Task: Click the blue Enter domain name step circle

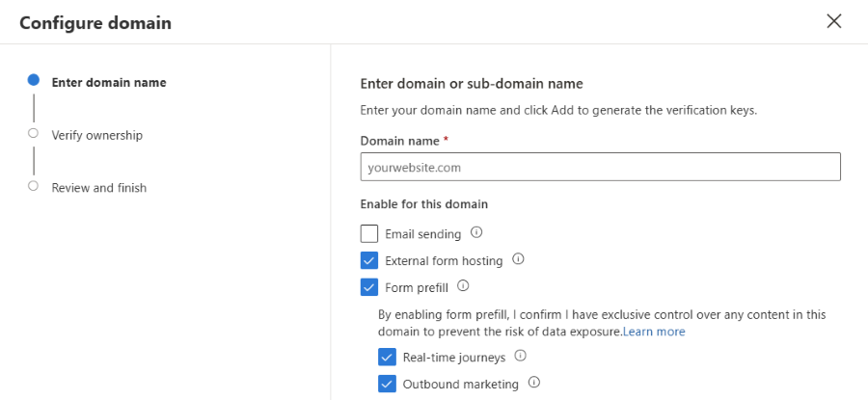Action: pyautogui.click(x=34, y=81)
